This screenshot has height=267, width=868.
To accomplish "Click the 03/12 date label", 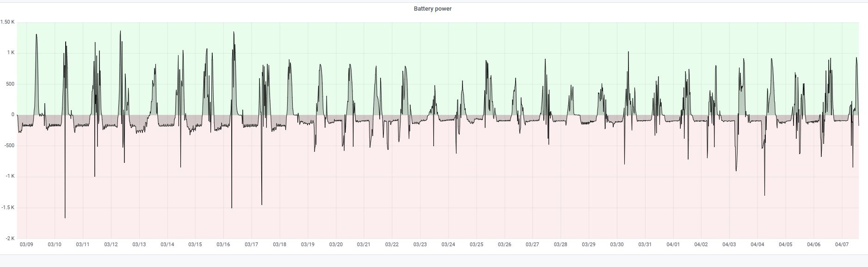I will (111, 244).
